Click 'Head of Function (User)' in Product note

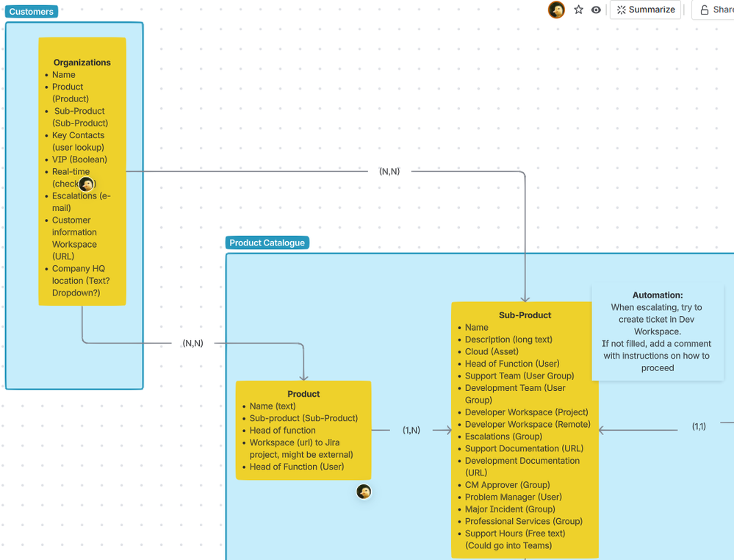[296, 467]
